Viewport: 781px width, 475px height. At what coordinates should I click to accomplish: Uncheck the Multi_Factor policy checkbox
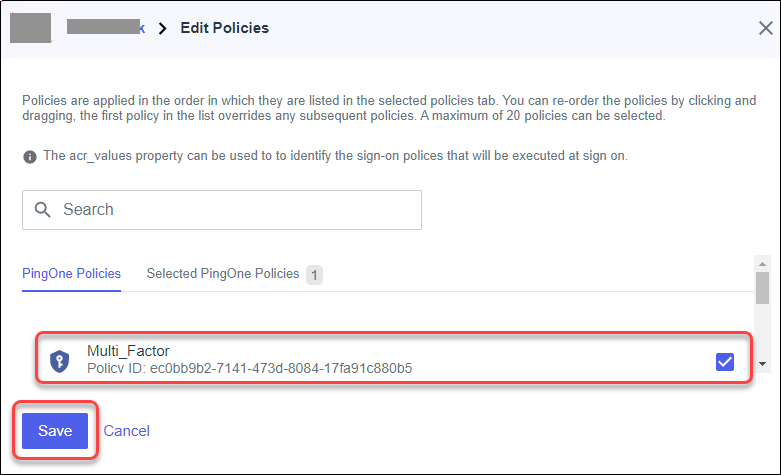725,362
